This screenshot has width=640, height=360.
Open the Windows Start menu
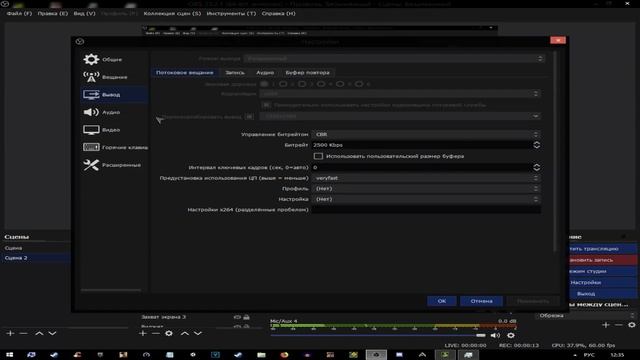pyautogui.click(x=9, y=355)
